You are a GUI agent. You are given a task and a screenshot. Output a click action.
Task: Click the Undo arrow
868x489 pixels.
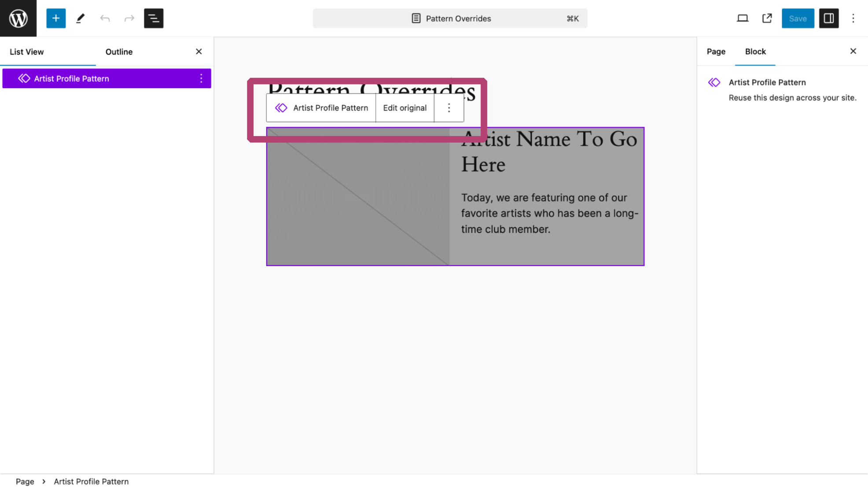104,18
